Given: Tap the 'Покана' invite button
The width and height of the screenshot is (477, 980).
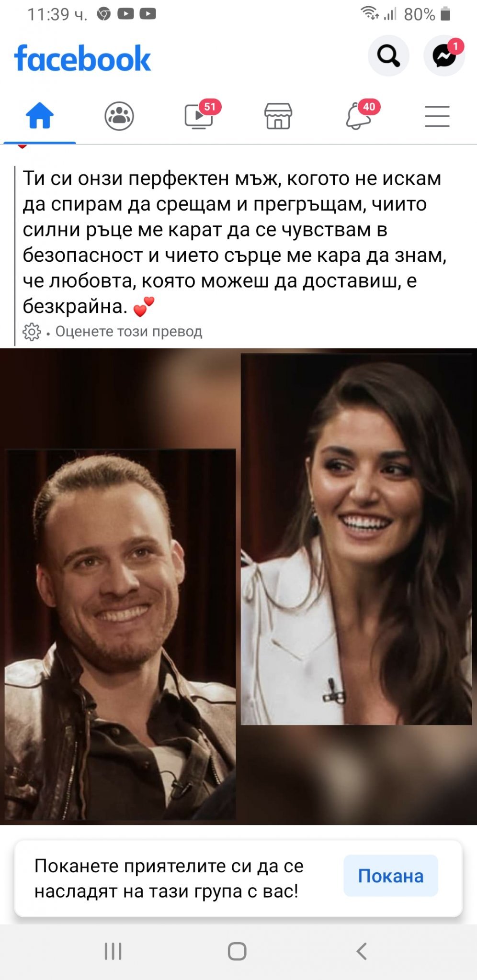Looking at the screenshot, I should 391,876.
